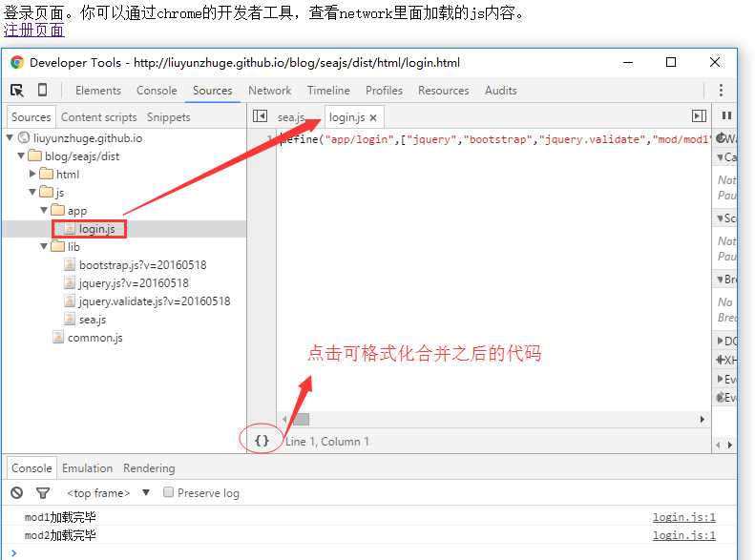The height and width of the screenshot is (560, 755).
Task: Switch to Snippets navigator tab
Action: tap(169, 117)
